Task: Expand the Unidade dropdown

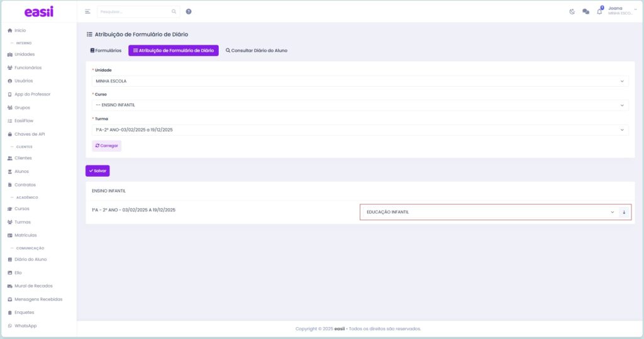Action: click(x=360, y=81)
